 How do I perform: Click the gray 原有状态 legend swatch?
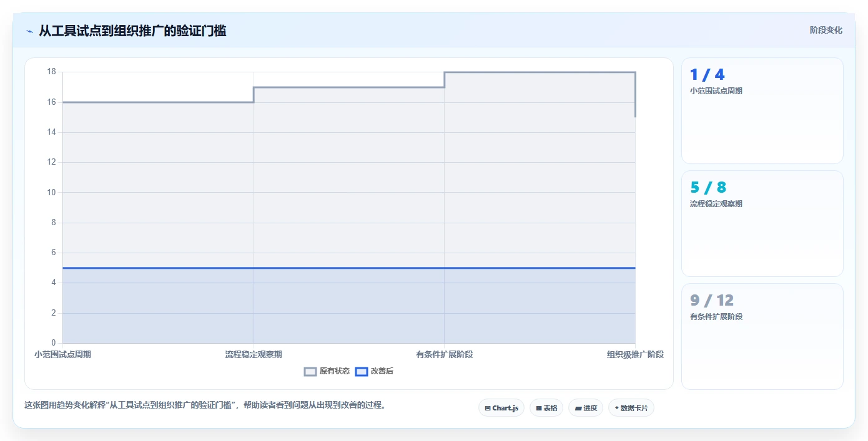click(x=310, y=371)
